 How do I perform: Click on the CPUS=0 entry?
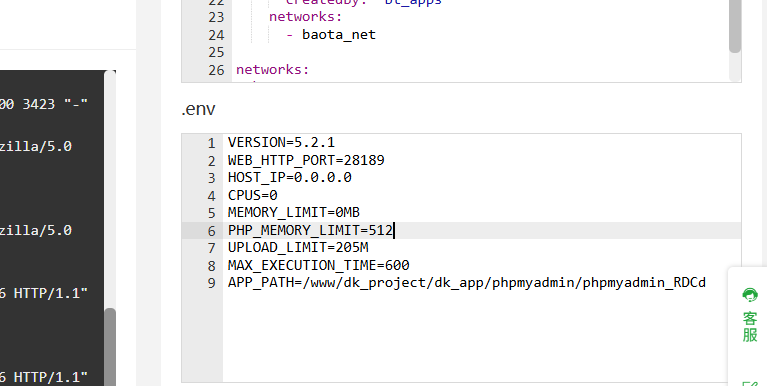tap(252, 195)
